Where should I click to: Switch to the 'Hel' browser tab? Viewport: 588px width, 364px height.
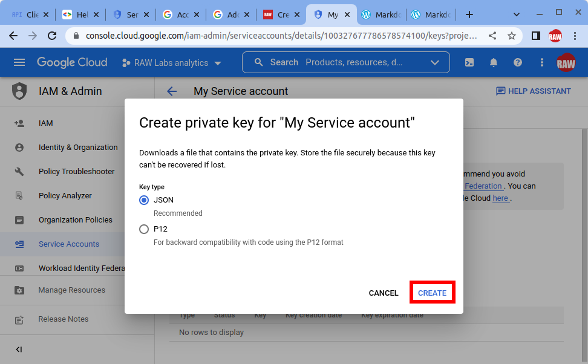click(x=80, y=15)
